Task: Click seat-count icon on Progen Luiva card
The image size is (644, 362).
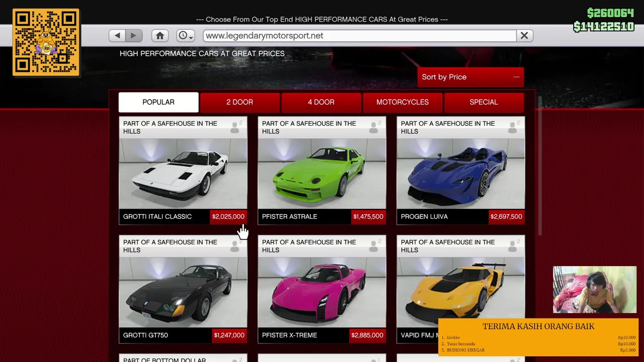Action: (513, 127)
